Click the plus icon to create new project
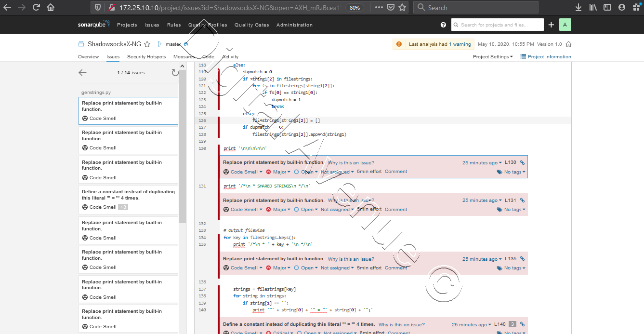Image resolution: width=644 pixels, height=334 pixels. point(551,25)
